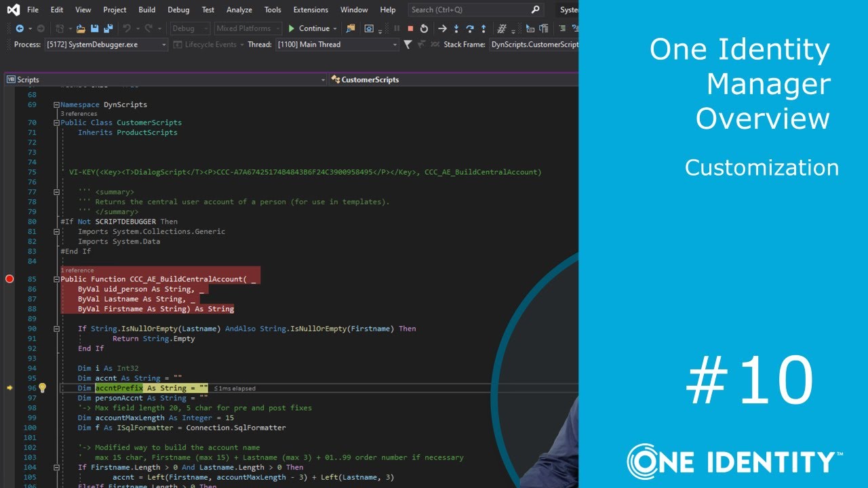
Task: Click the green Continue play icon
Action: [x=292, y=28]
